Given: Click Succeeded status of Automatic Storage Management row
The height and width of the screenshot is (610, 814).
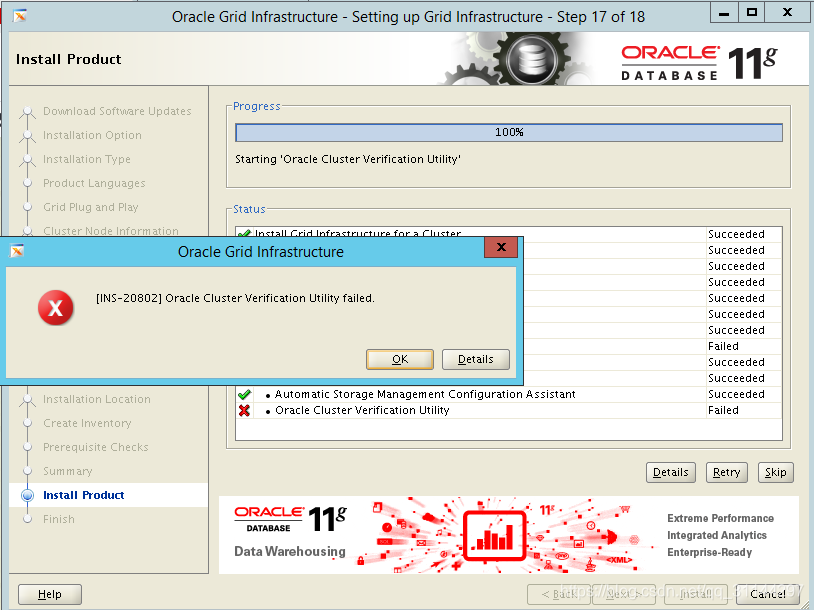Looking at the screenshot, I should pos(736,394).
